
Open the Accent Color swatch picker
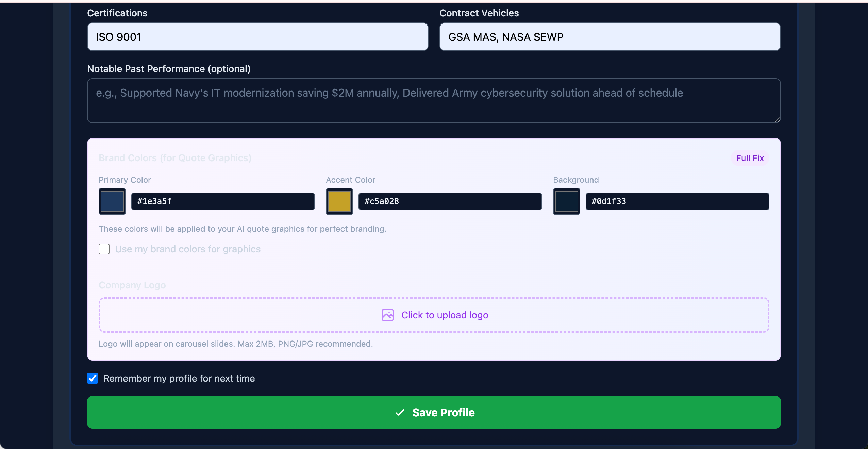[339, 201]
